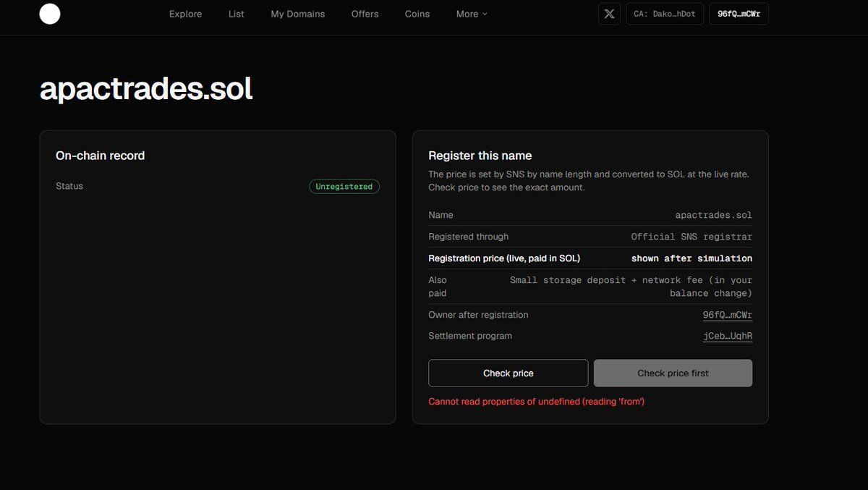Click the Unregistered status badge
The width and height of the screenshot is (868, 490).
tap(344, 187)
